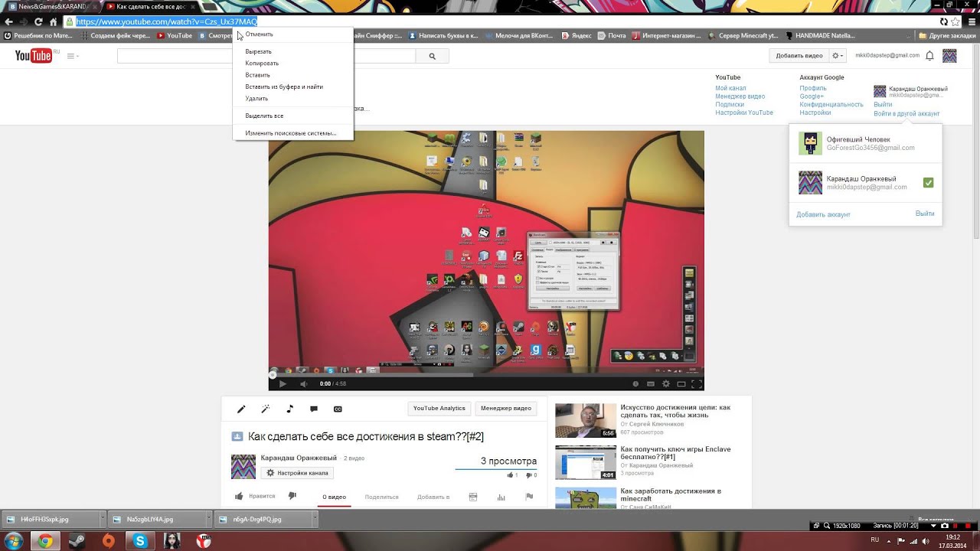This screenshot has width=980, height=551.
Task: Click the pencil edit video icon
Action: click(241, 409)
